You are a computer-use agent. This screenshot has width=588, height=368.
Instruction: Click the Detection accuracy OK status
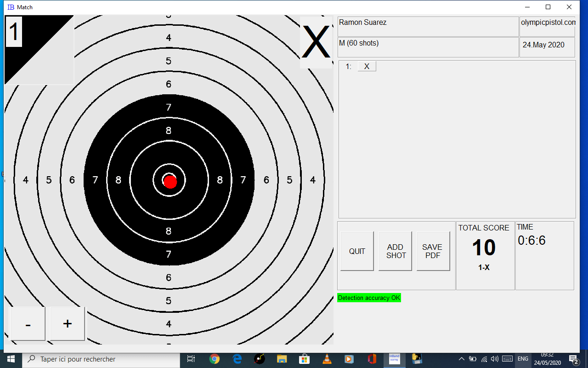(x=369, y=298)
